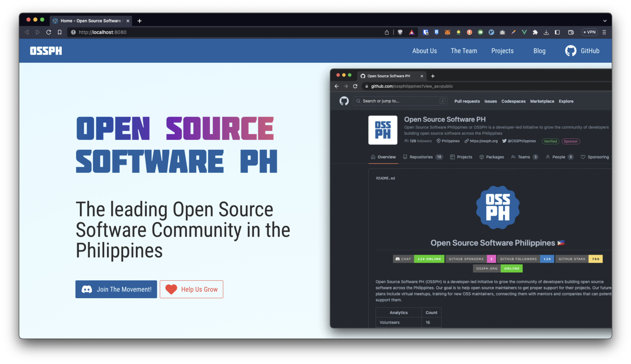Open the Projects navigation item

(x=502, y=51)
